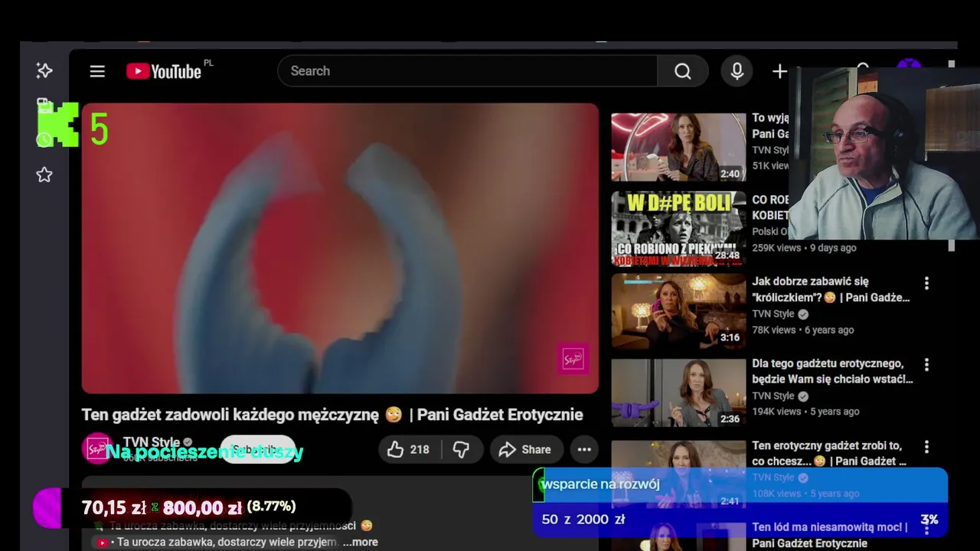The height and width of the screenshot is (551, 980).
Task: Share the video via the Share button
Action: pos(525,449)
